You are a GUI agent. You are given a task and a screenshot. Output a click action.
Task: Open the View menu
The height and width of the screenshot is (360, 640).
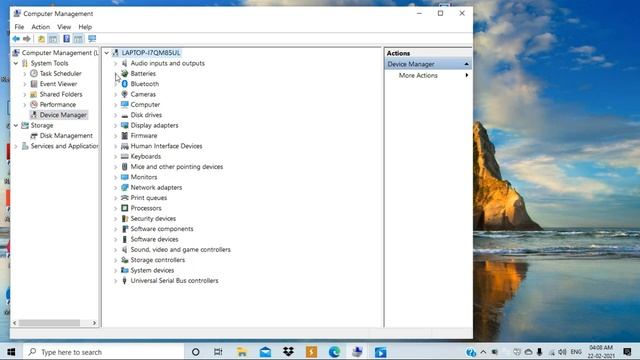click(x=64, y=27)
